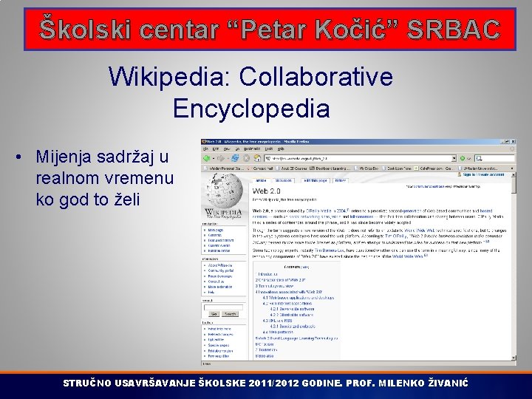The height and width of the screenshot is (399, 532).
Task: Click the About Wikipedia link
Action: [x=220, y=265]
